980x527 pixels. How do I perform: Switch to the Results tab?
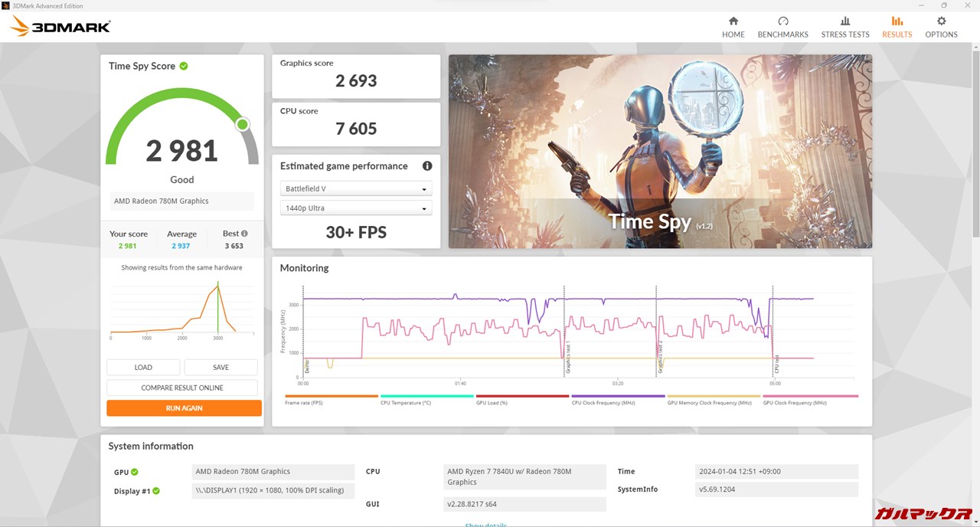(x=897, y=27)
